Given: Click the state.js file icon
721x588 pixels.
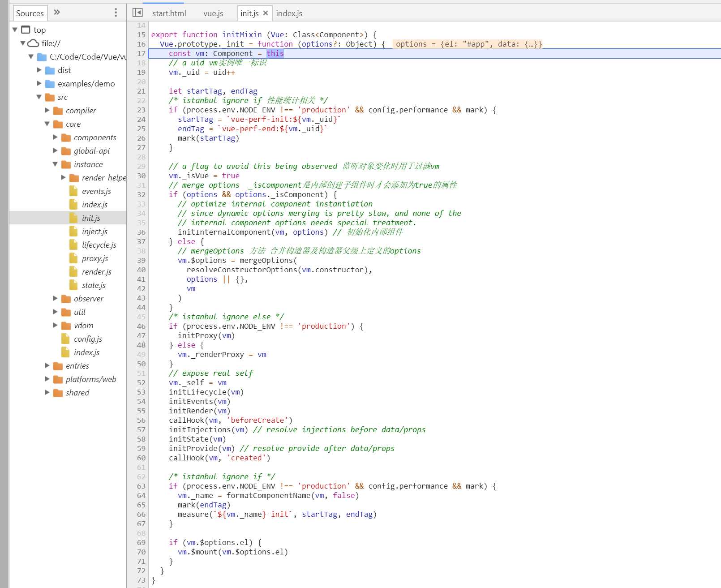Looking at the screenshot, I should click(74, 285).
